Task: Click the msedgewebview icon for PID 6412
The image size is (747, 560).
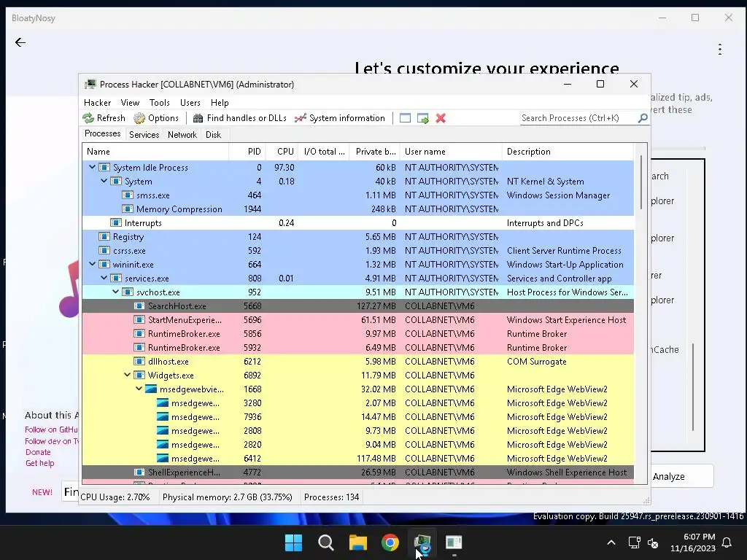Action: [x=163, y=459]
